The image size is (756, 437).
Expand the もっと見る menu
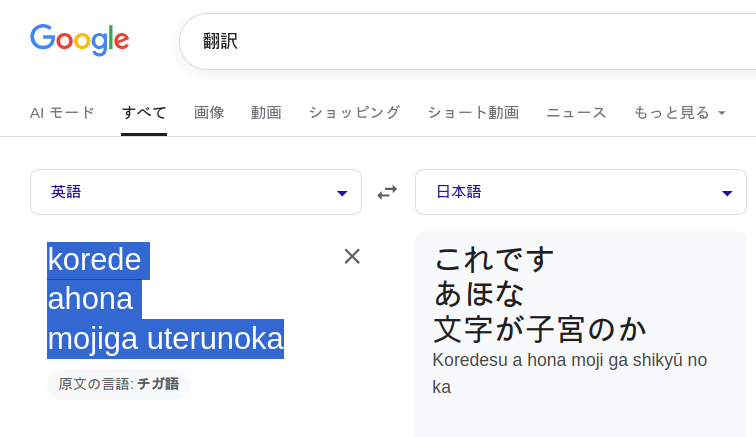(679, 113)
